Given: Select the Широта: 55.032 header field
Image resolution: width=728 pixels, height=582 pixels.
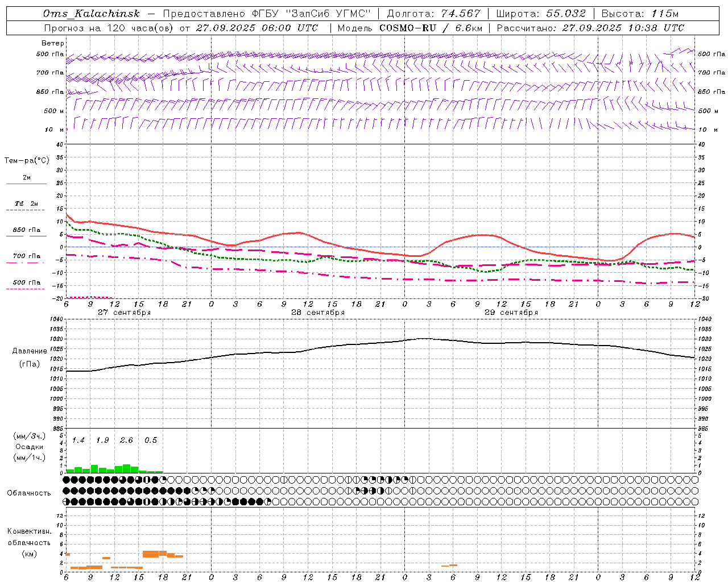Looking at the screenshot, I should tap(540, 14).
